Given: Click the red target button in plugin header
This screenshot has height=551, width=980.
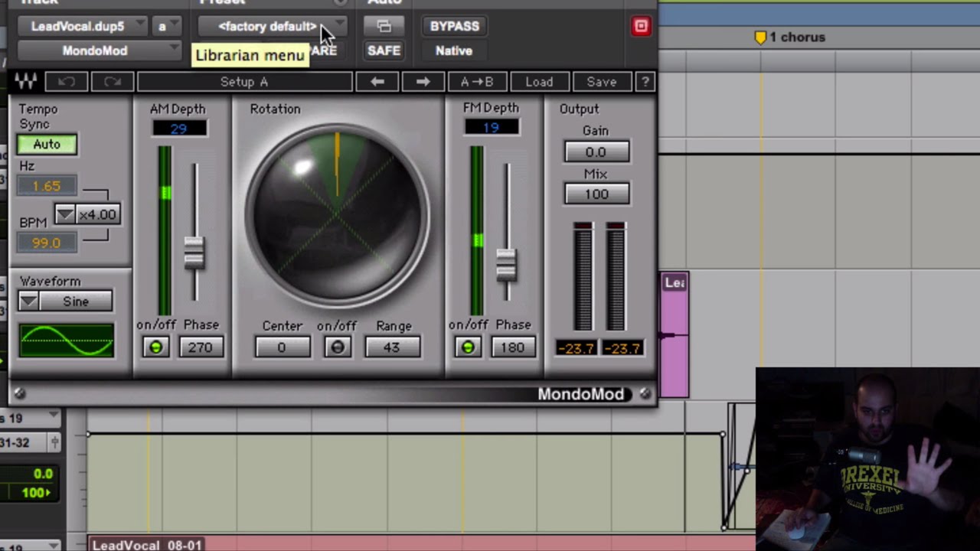Looking at the screenshot, I should [x=641, y=26].
